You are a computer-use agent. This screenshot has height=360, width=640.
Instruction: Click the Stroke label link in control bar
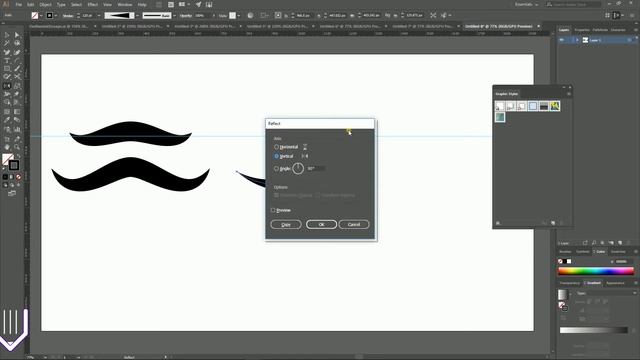(x=68, y=16)
